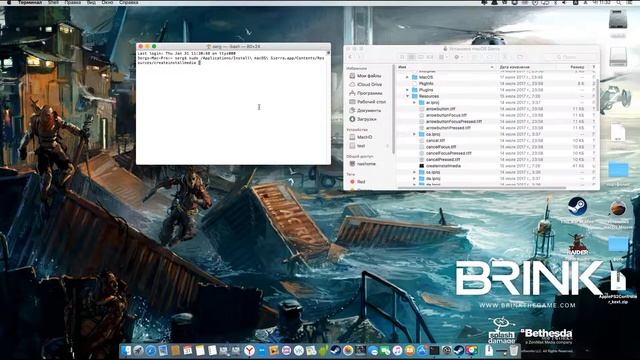Open Рабочий стол in Finder sidebar
This screenshot has width=640, height=360.
pos(367,102)
